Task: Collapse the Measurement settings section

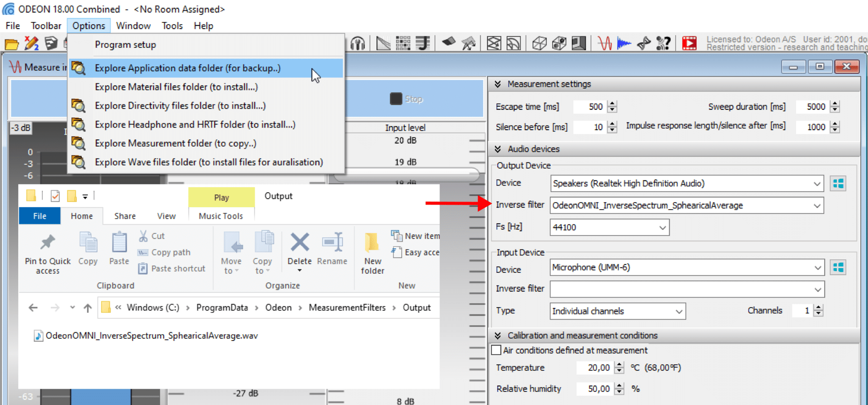Action: coord(498,84)
